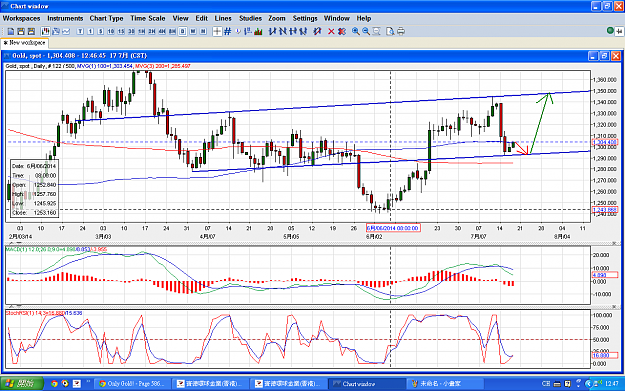Open the Time Scale menu

point(147,18)
